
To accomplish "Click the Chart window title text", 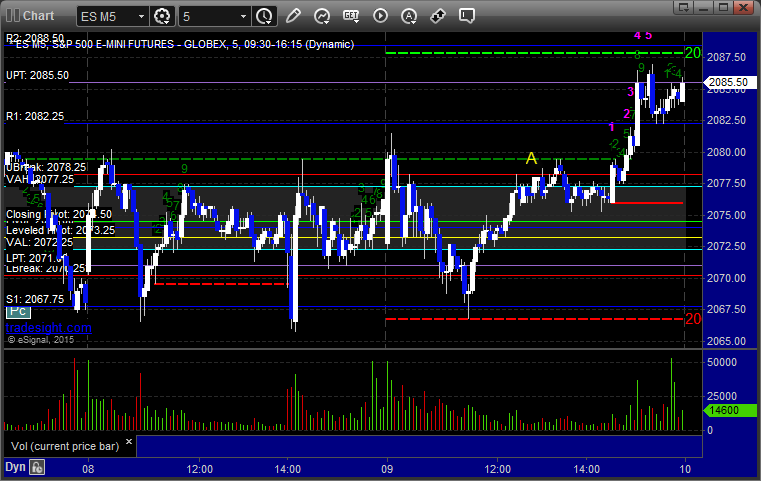I will click(x=38, y=16).
